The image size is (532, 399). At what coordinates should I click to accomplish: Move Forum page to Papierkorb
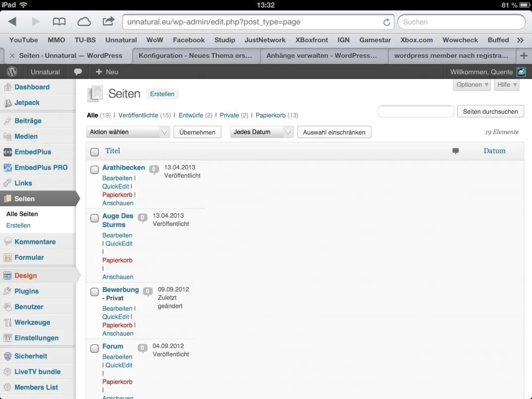(x=117, y=382)
